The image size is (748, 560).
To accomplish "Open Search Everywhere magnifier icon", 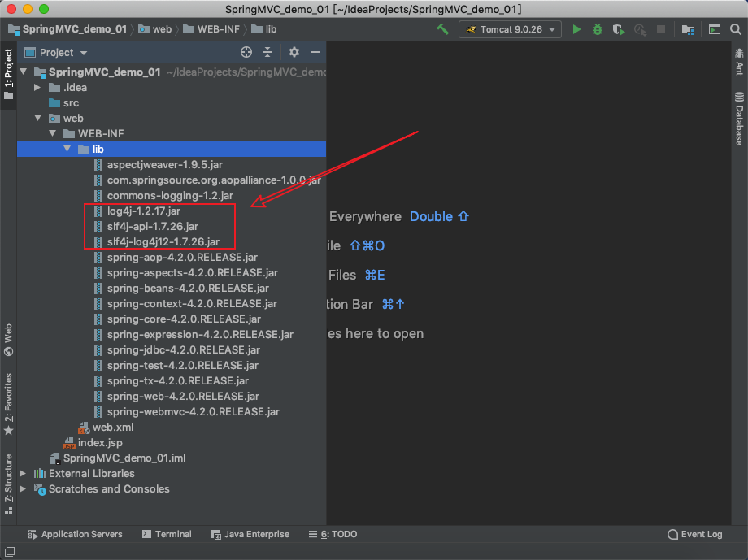I will [x=735, y=29].
